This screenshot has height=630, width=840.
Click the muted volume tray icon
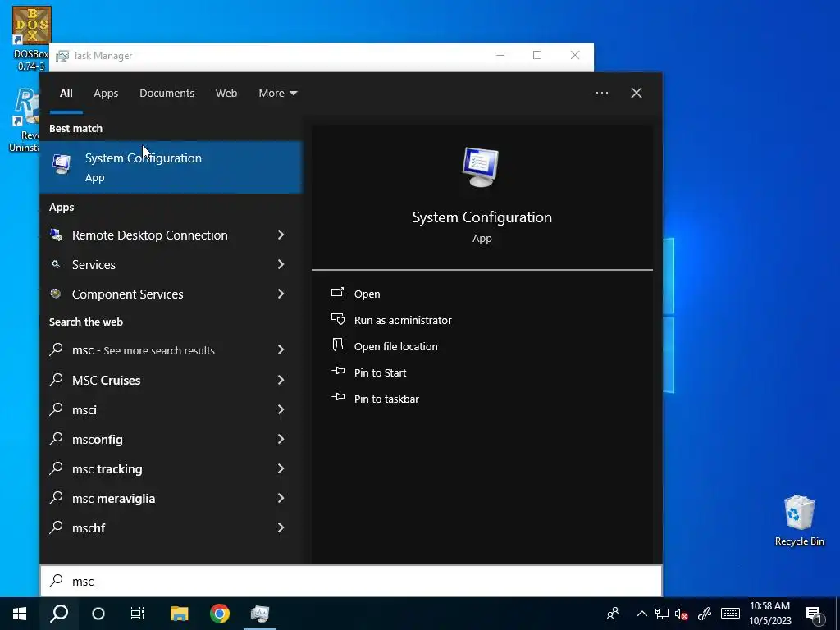point(682,614)
